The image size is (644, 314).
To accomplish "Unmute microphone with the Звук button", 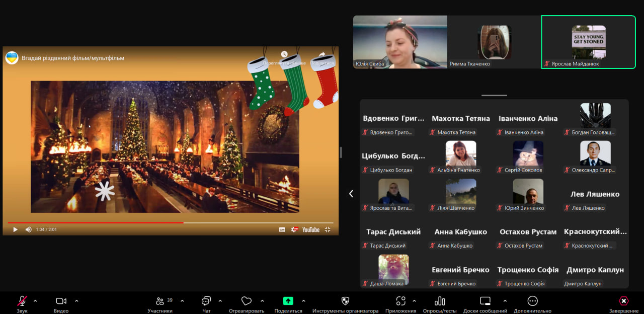I will 22,304.
